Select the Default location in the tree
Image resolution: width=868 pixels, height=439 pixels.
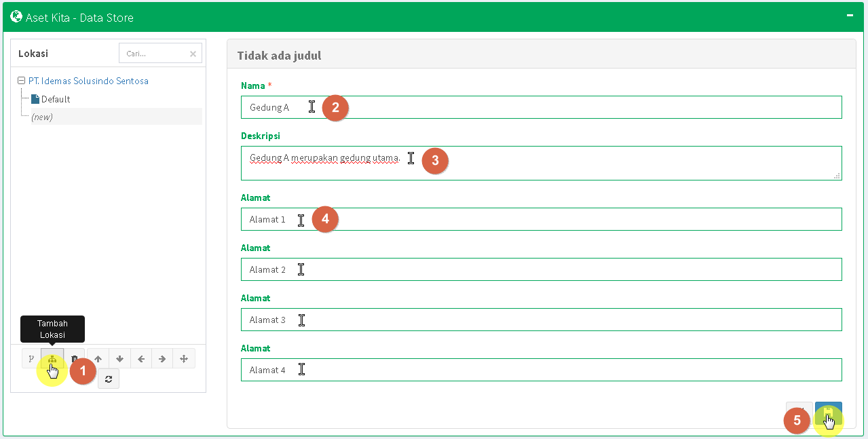click(x=55, y=99)
